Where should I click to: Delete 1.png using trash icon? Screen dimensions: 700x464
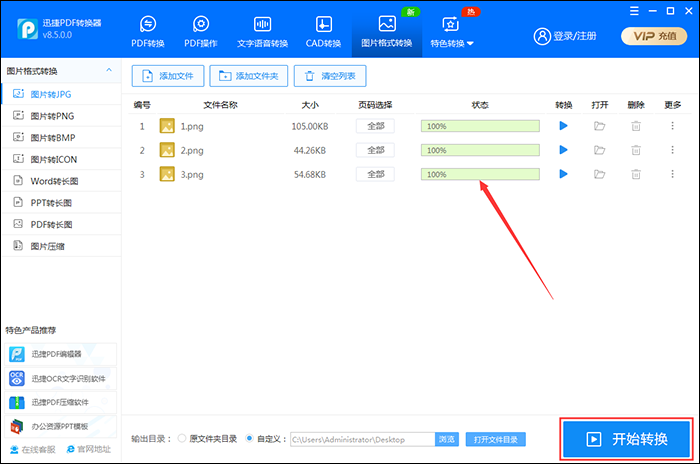636,126
